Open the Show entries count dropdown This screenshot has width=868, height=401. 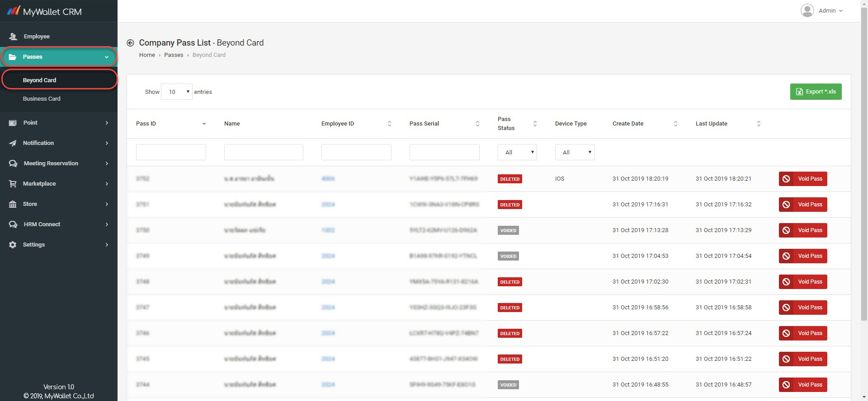tap(177, 92)
